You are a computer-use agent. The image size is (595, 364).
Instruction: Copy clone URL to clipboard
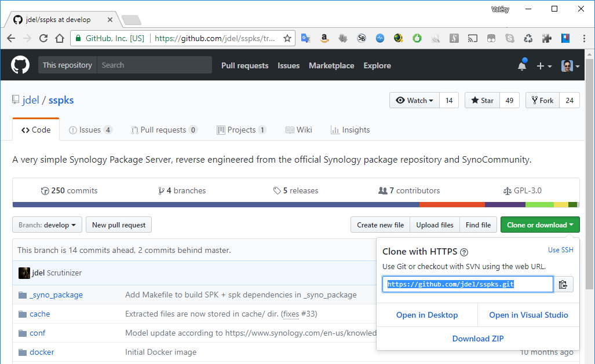[563, 284]
